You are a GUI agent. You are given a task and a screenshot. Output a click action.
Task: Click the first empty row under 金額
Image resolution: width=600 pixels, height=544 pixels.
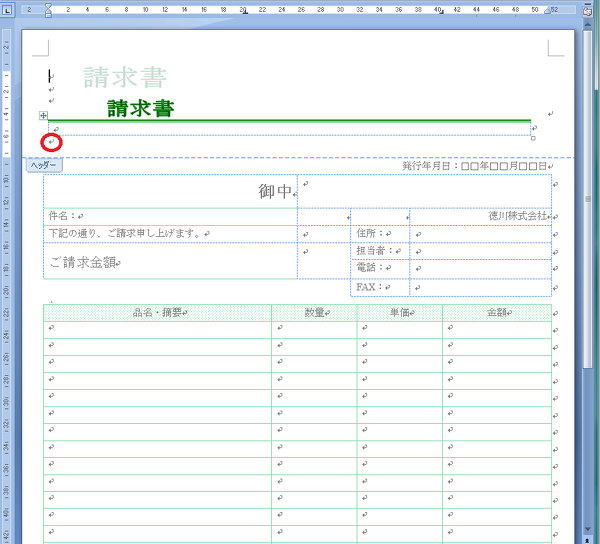[x=497, y=329]
